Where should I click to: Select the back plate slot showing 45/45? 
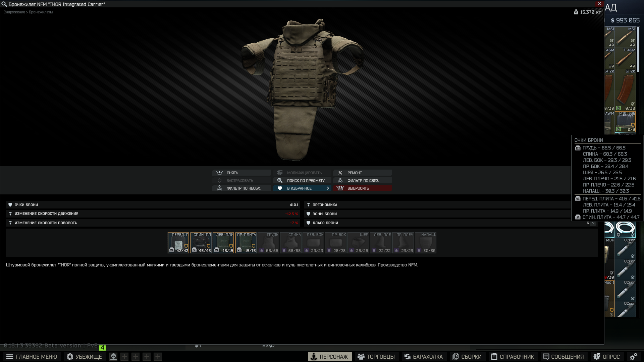[x=201, y=243]
